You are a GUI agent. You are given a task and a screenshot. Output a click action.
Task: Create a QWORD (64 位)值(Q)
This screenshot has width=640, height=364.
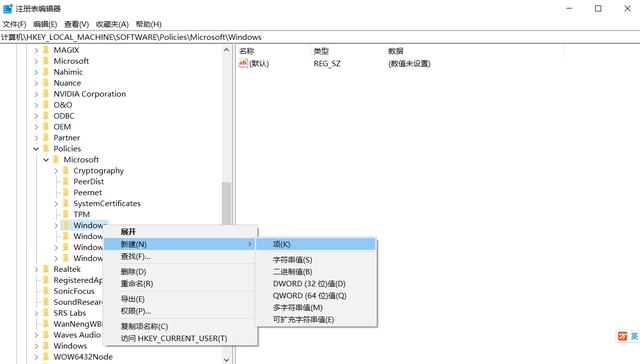click(316, 295)
